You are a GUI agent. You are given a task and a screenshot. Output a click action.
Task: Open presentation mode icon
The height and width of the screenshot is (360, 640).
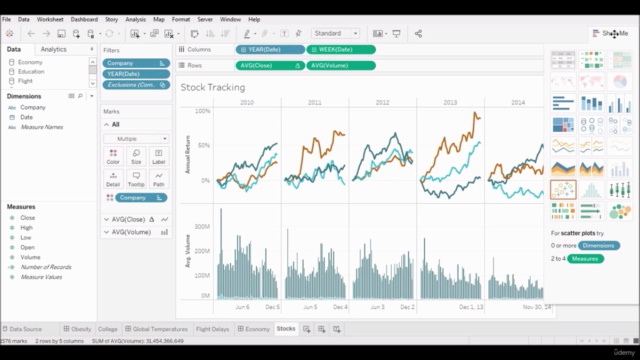tap(396, 34)
